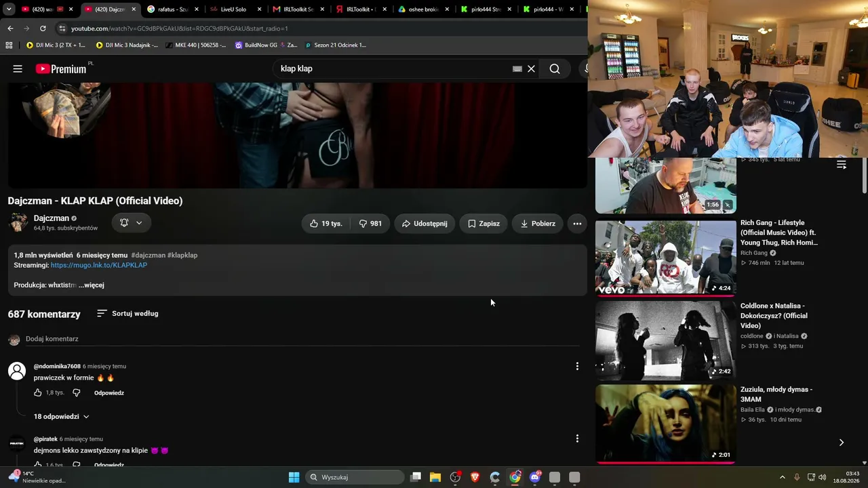This screenshot has height=488, width=868.
Task: Open notification bell subscription dropdown
Action: click(x=131, y=222)
